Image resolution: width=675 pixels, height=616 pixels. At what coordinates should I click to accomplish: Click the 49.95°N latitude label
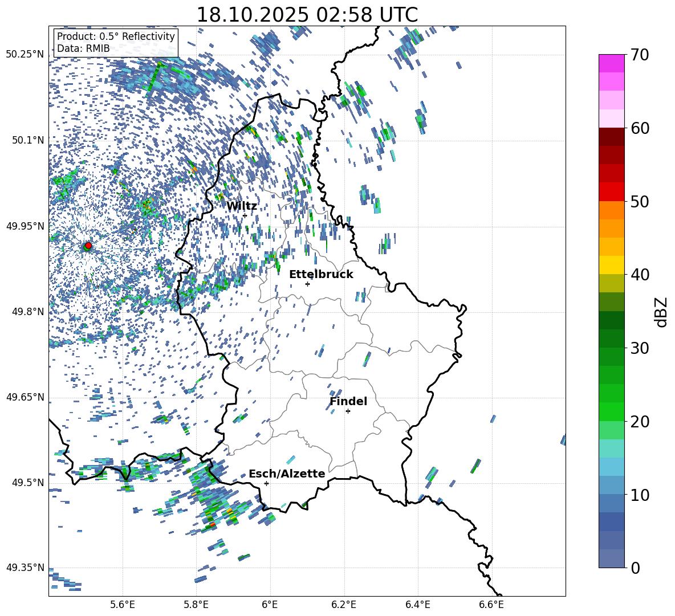click(25, 226)
